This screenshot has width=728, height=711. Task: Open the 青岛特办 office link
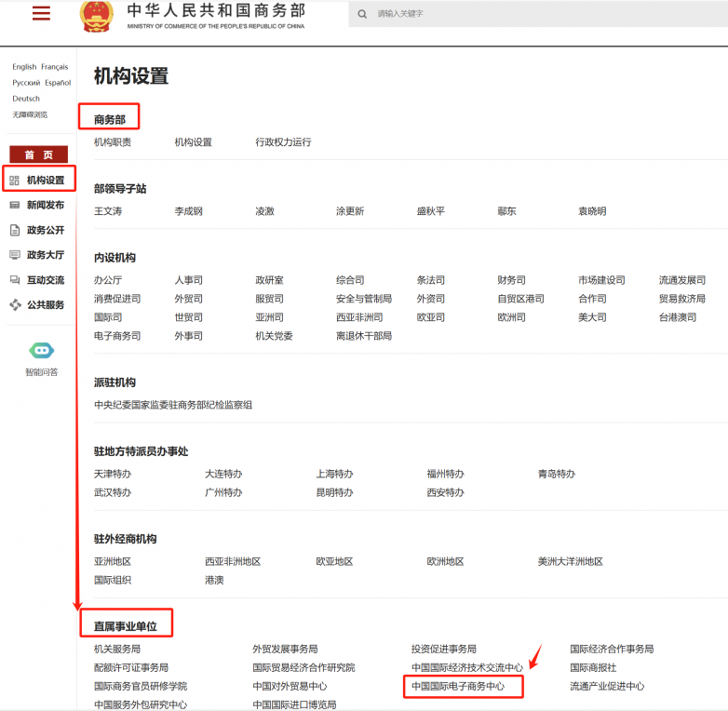556,474
